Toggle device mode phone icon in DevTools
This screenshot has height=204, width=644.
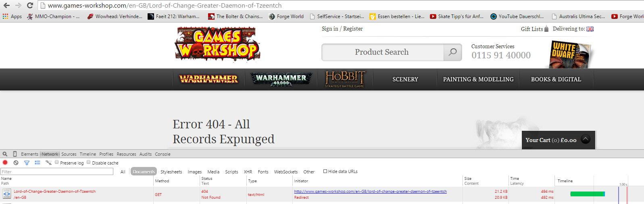[15, 154]
